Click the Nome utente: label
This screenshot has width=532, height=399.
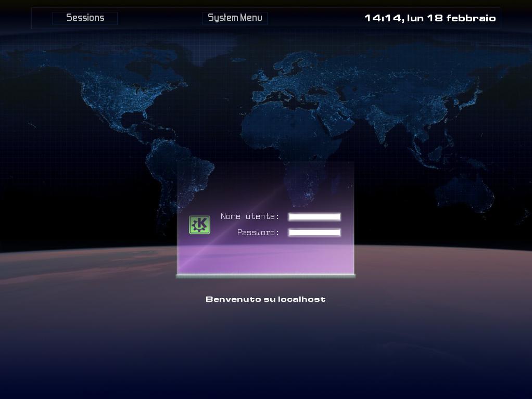[250, 216]
